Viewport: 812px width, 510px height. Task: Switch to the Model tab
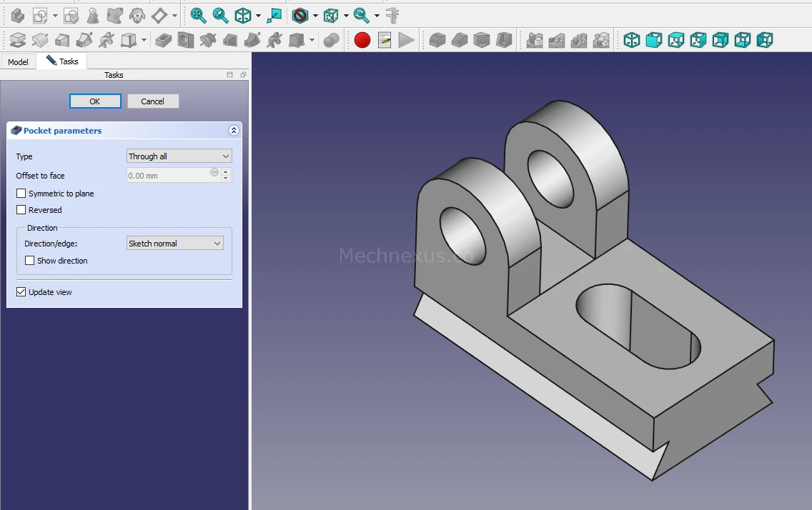pyautogui.click(x=18, y=62)
